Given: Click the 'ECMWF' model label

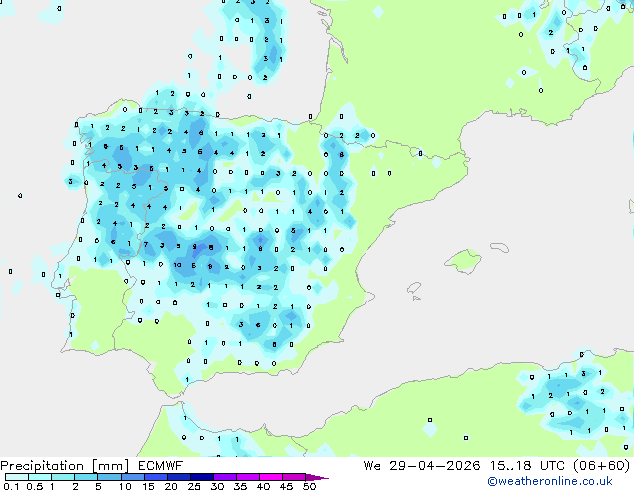Looking at the screenshot, I should (161, 466).
